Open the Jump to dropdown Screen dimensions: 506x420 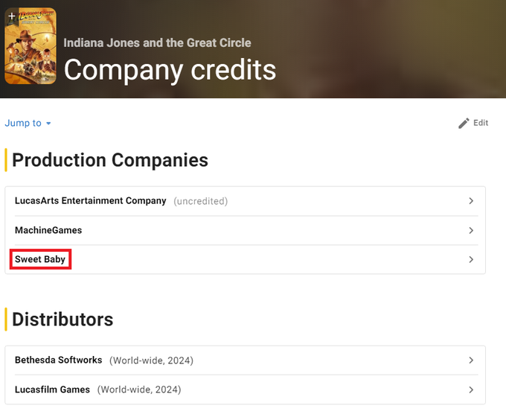tap(28, 123)
